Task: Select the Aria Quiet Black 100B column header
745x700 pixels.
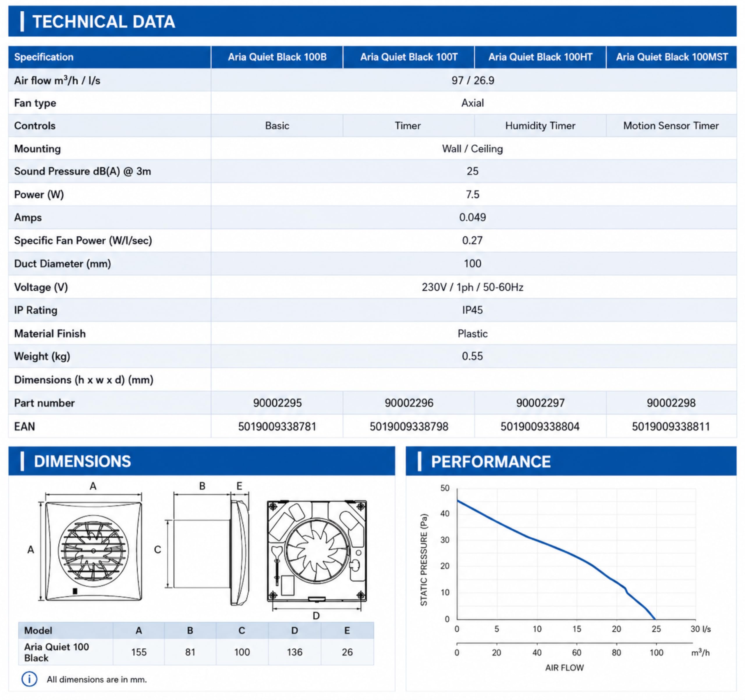Action: (x=277, y=57)
